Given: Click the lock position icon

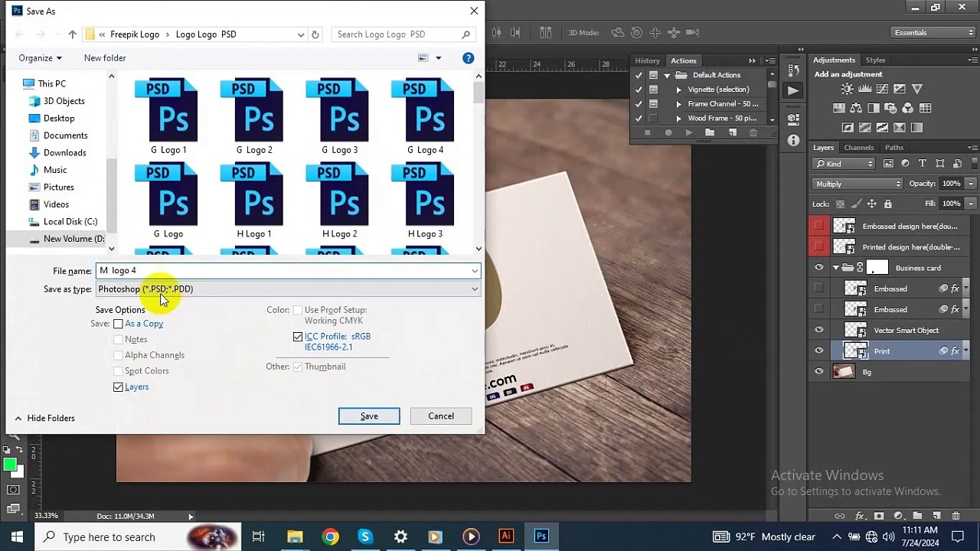Looking at the screenshot, I should pos(872,204).
